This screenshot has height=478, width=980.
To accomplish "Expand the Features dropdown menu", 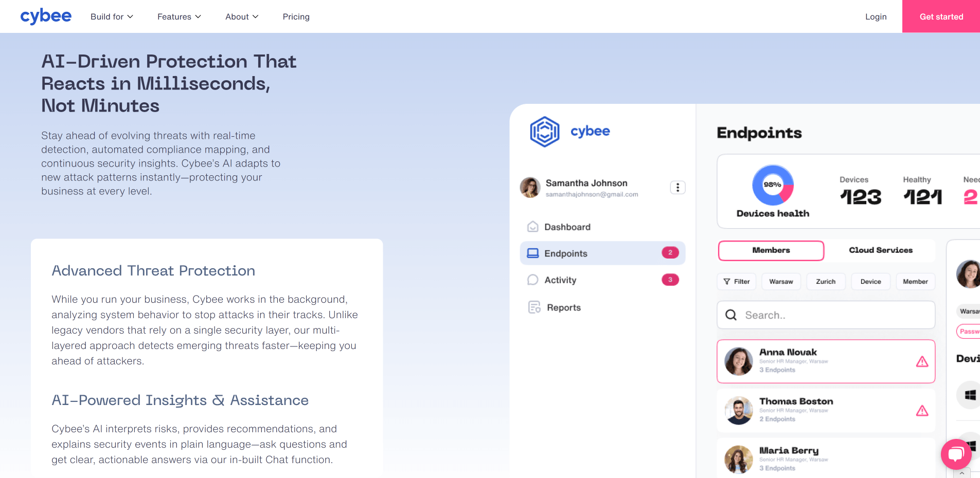I will coord(179,16).
